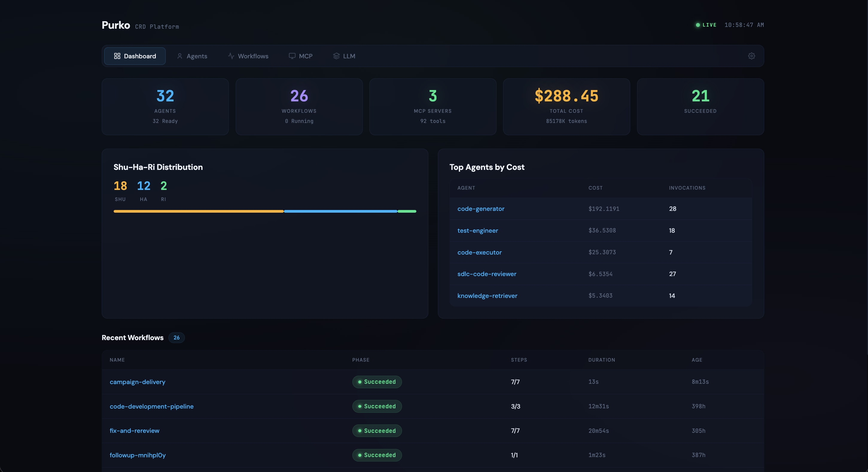This screenshot has width=868, height=472.
Task: Open the followup-mnihpl0y workflow
Action: (138, 455)
